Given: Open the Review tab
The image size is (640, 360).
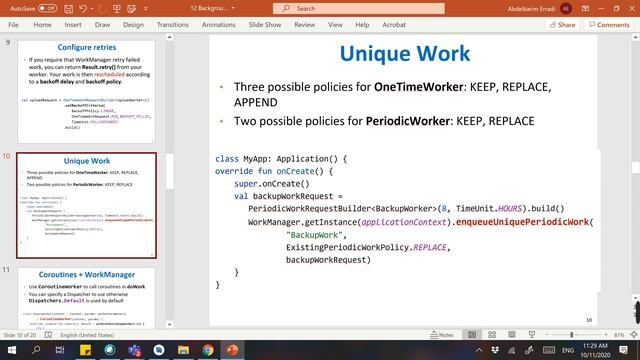Looking at the screenshot, I should click(304, 25).
